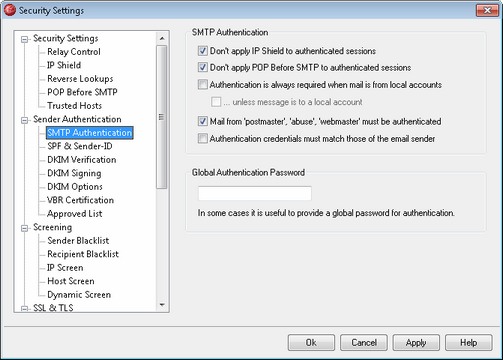
Task: Toggle postmaster, abuse, webmaster authentication checkbox
Action: point(203,121)
